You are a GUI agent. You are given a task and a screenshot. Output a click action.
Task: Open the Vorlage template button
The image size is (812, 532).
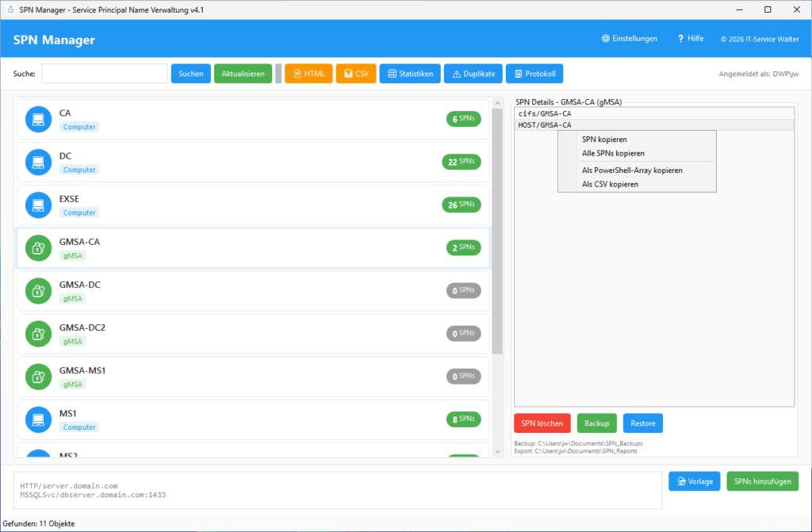694,481
